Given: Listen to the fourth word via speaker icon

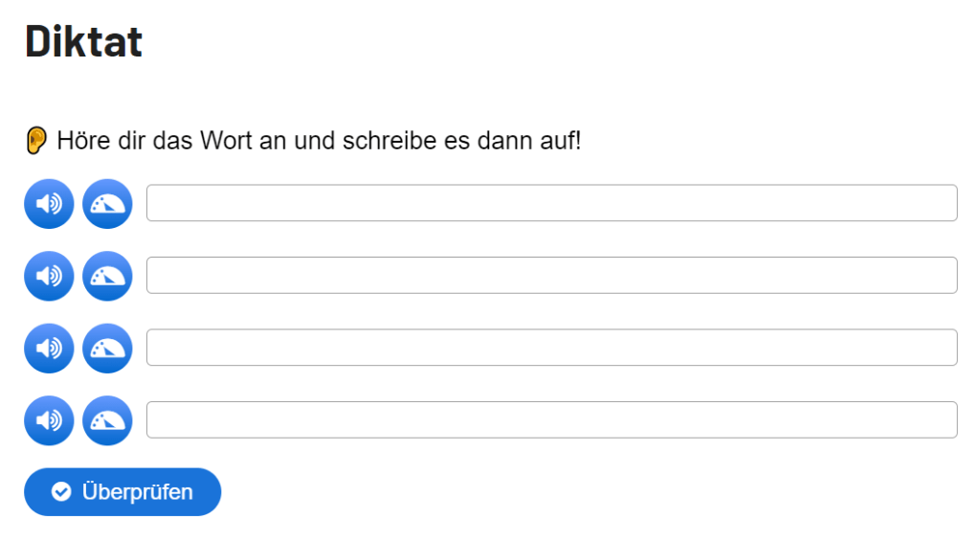Looking at the screenshot, I should coord(49,420).
